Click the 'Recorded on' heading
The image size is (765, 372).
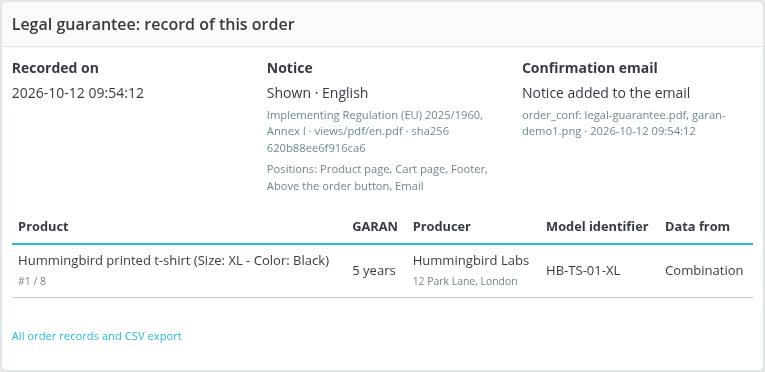55,68
